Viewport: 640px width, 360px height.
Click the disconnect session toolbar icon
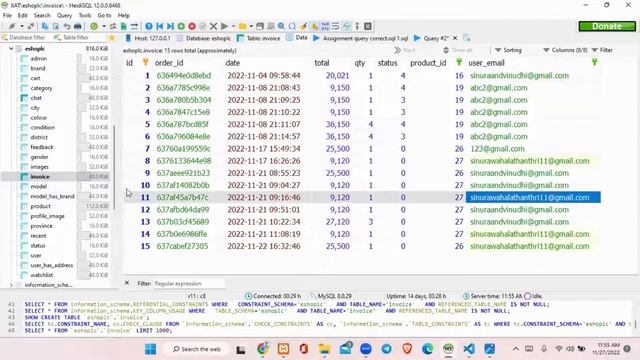click(31, 26)
